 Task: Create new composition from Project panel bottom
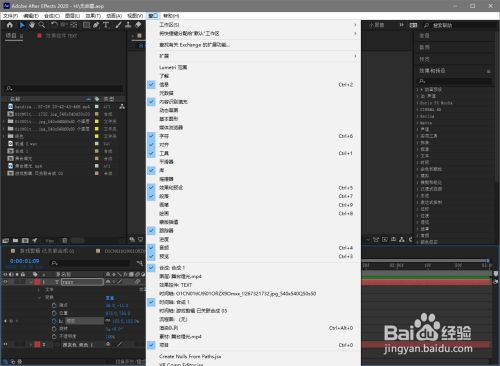(25, 240)
